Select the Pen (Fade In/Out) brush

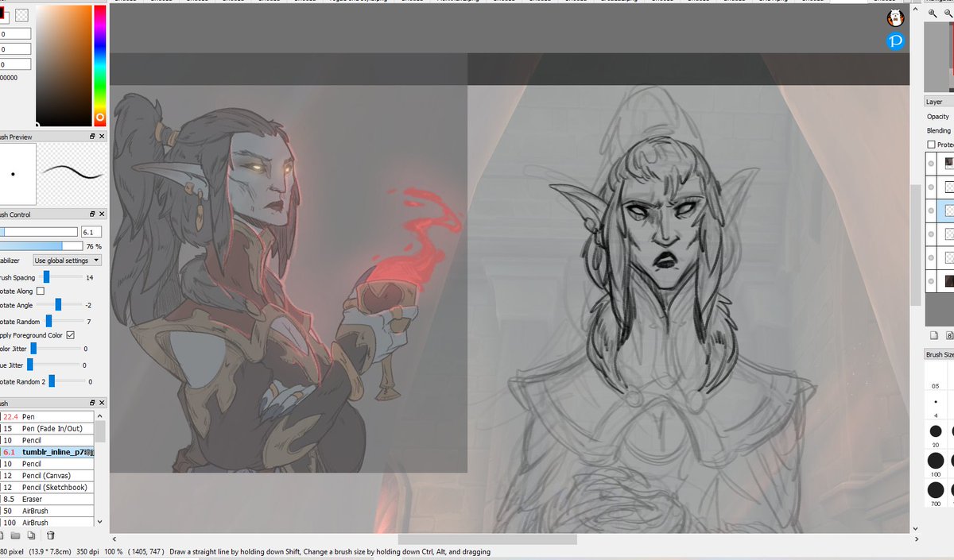[47, 428]
